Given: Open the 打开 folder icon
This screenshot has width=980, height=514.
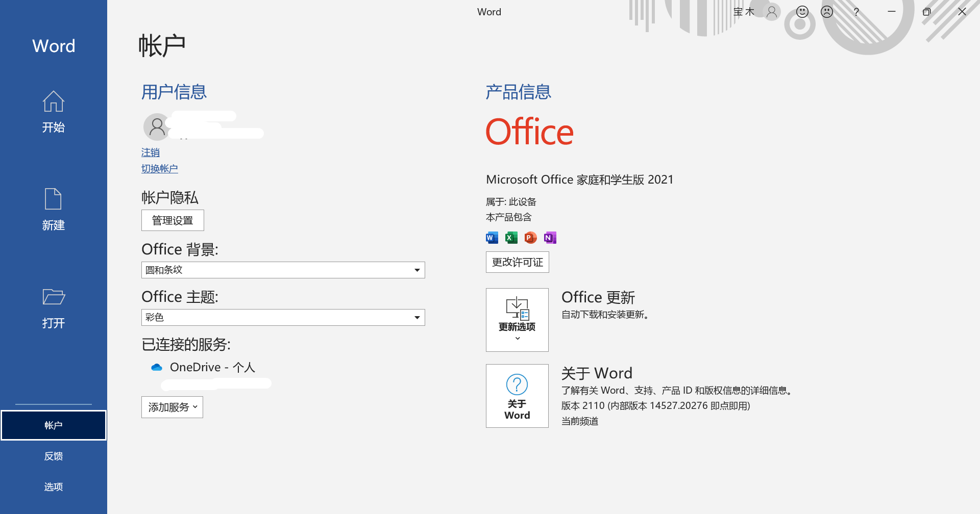Looking at the screenshot, I should coord(54,297).
